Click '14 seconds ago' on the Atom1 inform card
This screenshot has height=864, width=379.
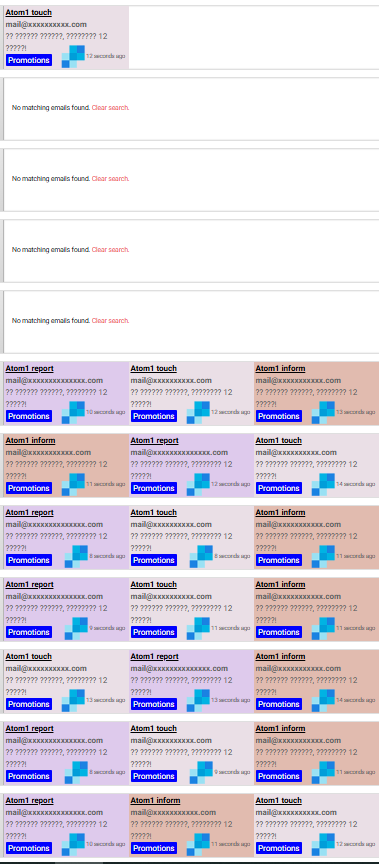pos(355,700)
